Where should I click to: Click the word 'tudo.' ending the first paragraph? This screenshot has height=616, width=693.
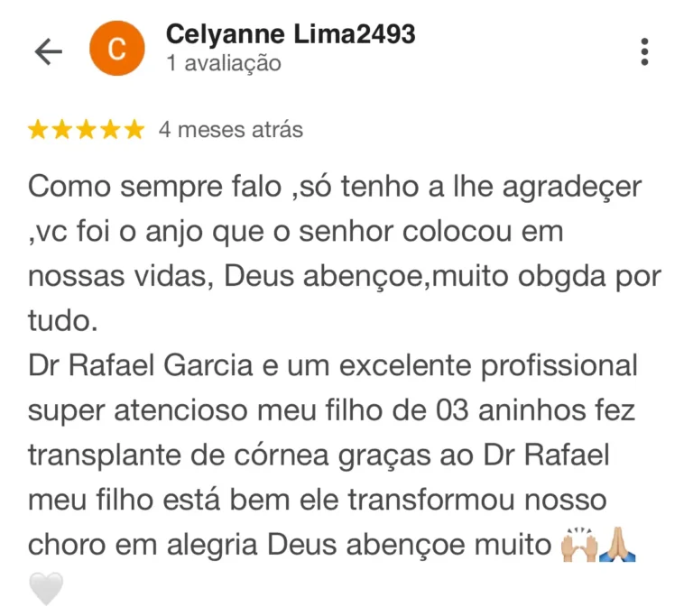point(63,320)
